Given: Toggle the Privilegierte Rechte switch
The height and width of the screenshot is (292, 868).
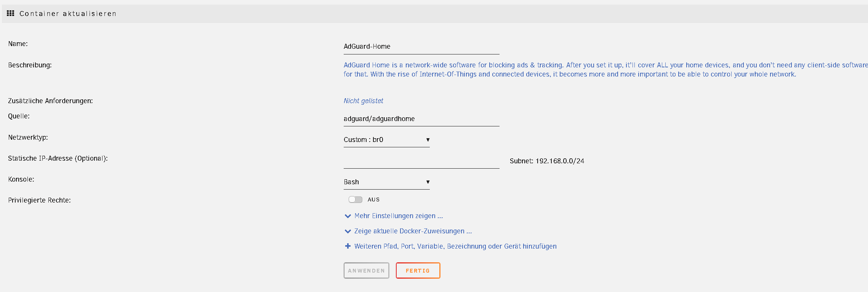Looking at the screenshot, I should click(x=355, y=199).
